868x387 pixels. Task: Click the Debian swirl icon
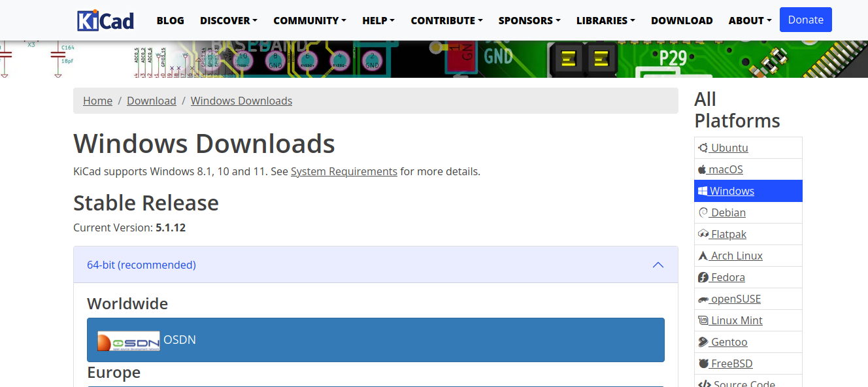(703, 212)
